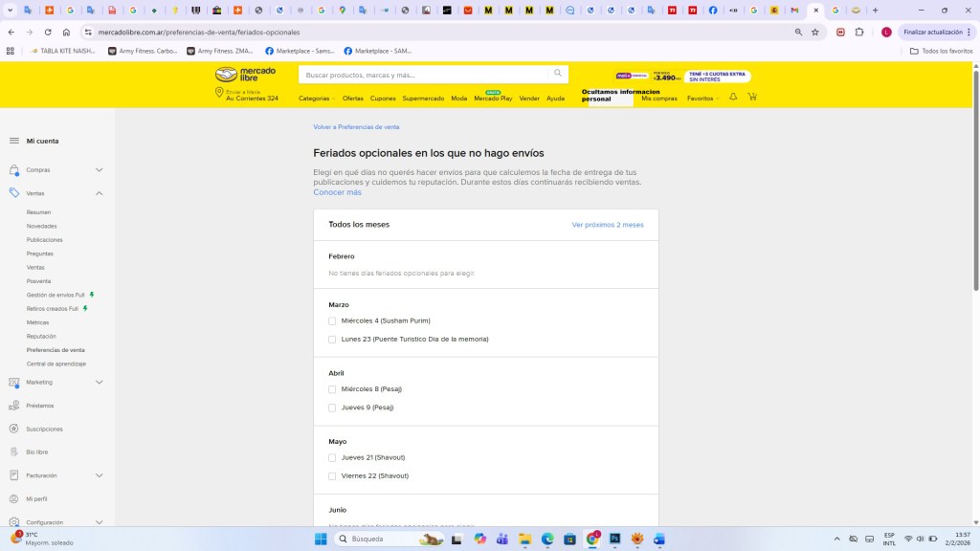Click the Conocer más link
The image size is (980, 551).
(337, 192)
